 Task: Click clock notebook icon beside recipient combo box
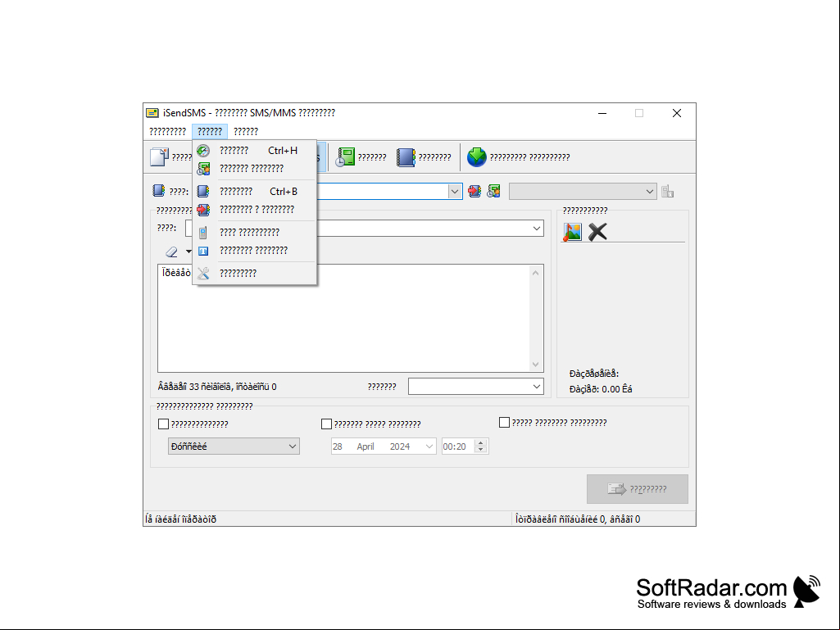click(493, 191)
